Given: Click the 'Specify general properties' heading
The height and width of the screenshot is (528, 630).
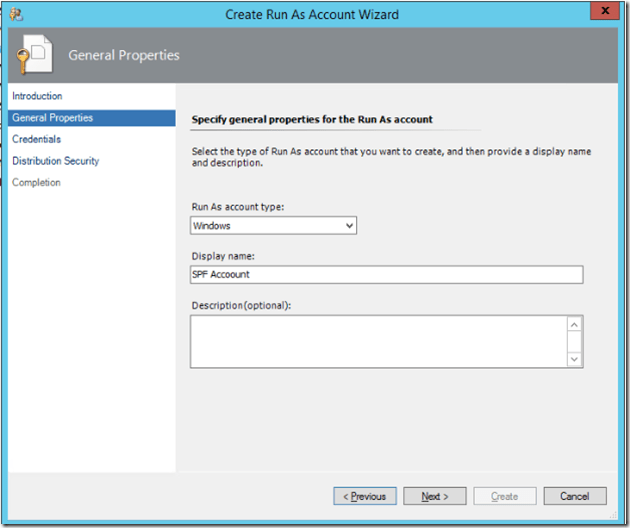Looking at the screenshot, I should [312, 119].
